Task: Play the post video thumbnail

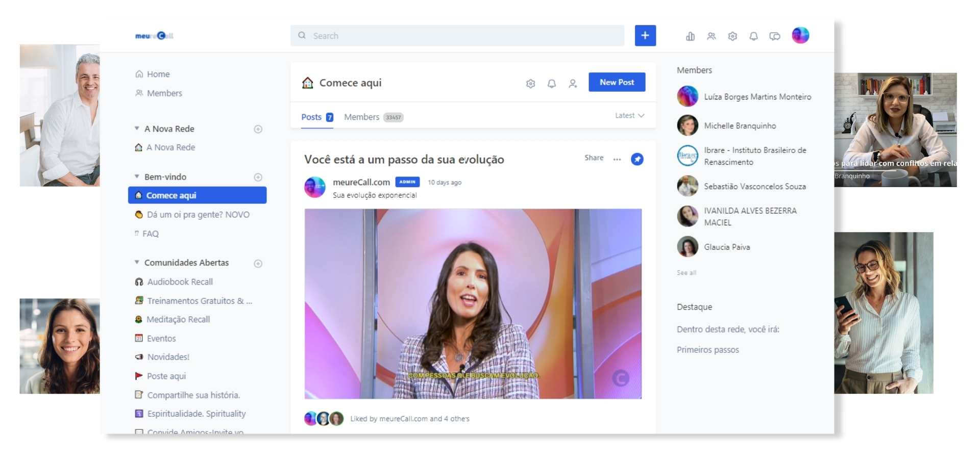Action: pyautogui.click(x=473, y=304)
